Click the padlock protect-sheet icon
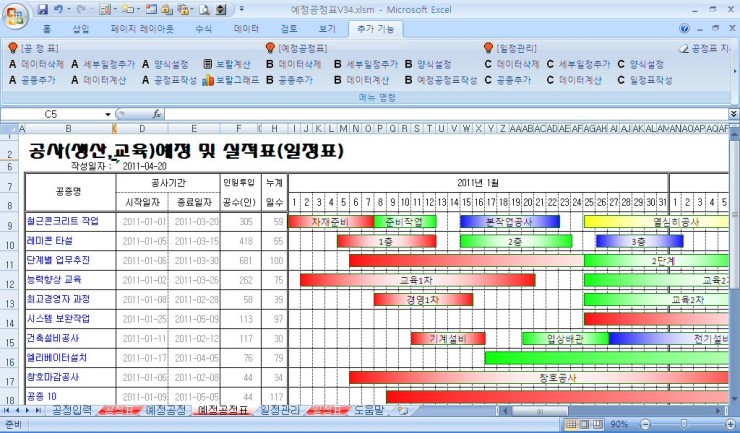 click(x=167, y=9)
